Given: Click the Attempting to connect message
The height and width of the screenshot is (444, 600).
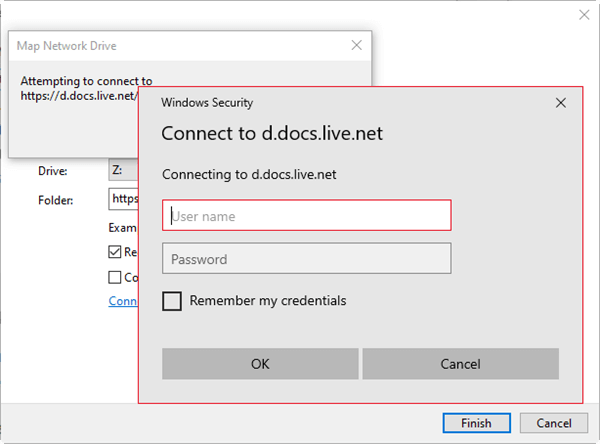Looking at the screenshot, I should point(86,81).
